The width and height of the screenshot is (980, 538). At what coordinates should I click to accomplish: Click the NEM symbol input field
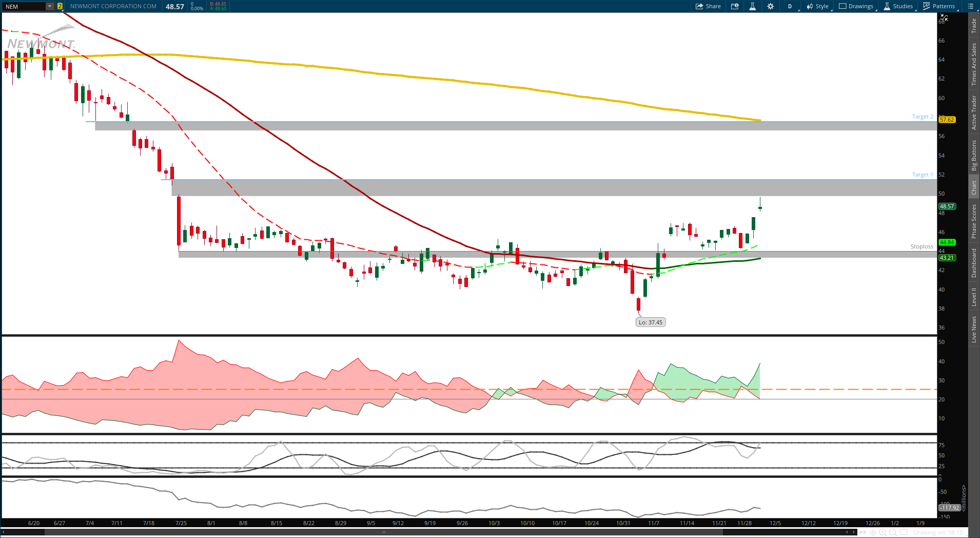pyautogui.click(x=24, y=6)
